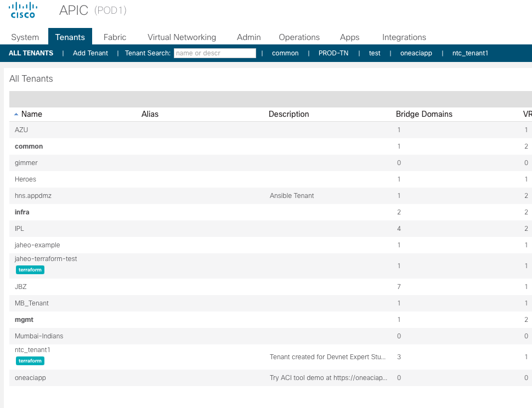The height and width of the screenshot is (408, 532).
Task: Open the oneaciapp shortcut in submenu bar
Action: coord(416,53)
